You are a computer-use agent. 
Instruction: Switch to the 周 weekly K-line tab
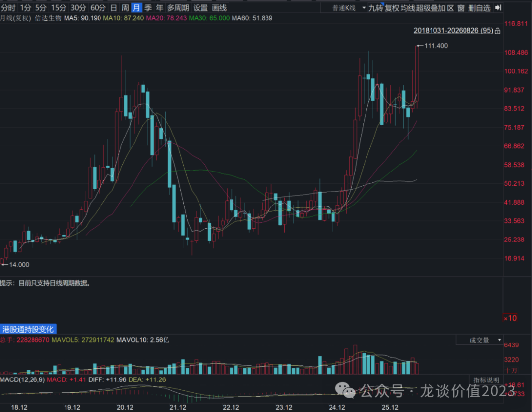125,8
